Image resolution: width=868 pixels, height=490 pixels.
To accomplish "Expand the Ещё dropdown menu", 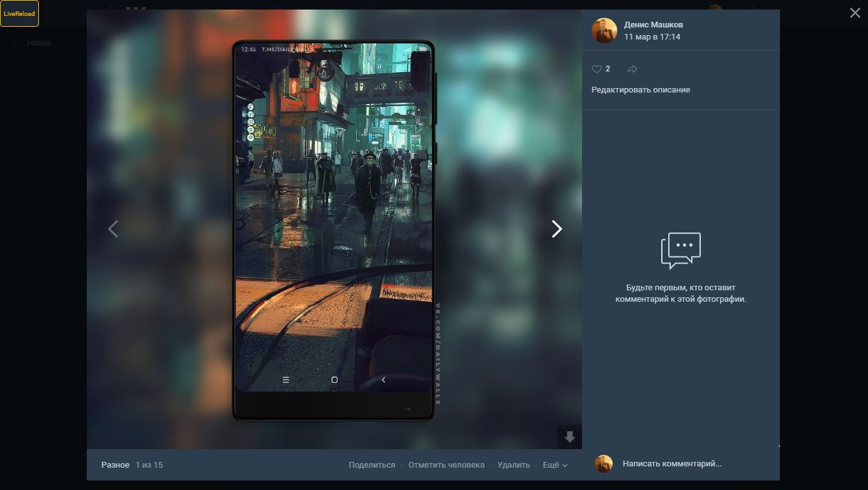I will click(x=555, y=465).
